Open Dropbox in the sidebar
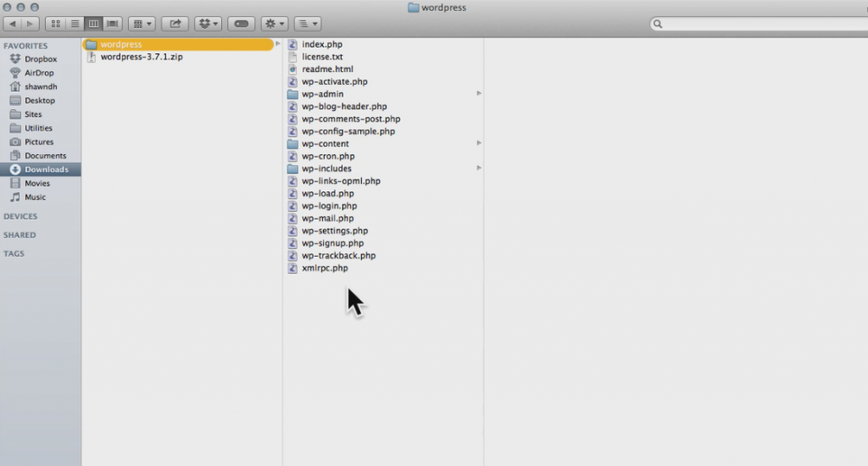 coord(41,59)
